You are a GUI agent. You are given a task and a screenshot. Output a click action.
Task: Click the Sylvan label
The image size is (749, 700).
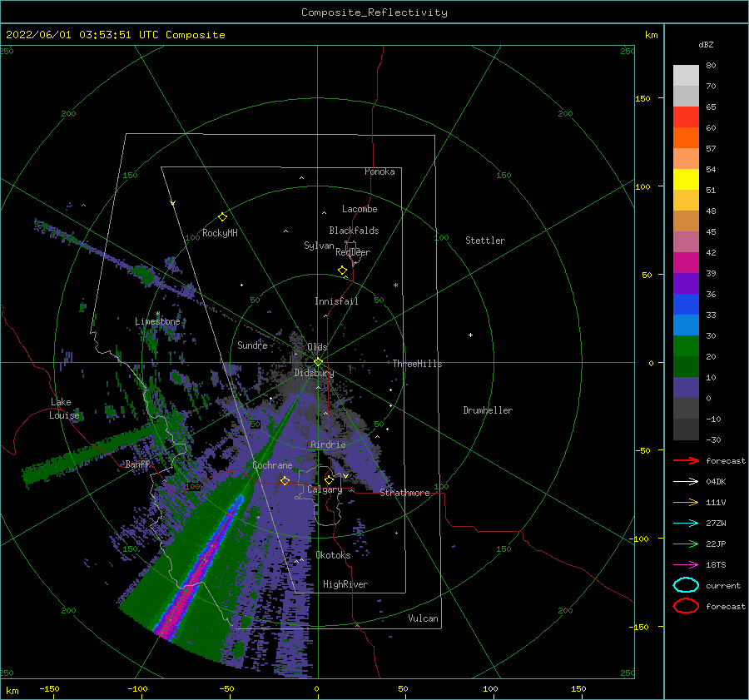click(x=319, y=246)
